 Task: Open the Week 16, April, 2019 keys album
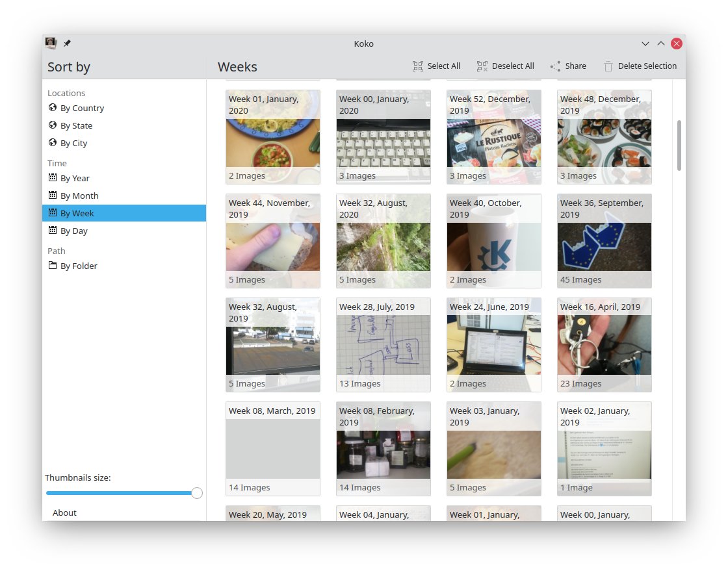[x=604, y=345]
